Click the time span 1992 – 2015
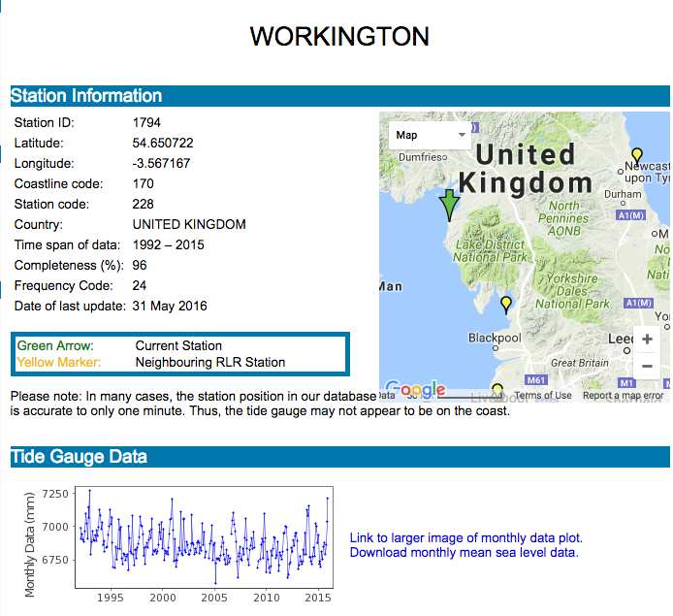Viewport: 673px width, 616px height. (169, 245)
